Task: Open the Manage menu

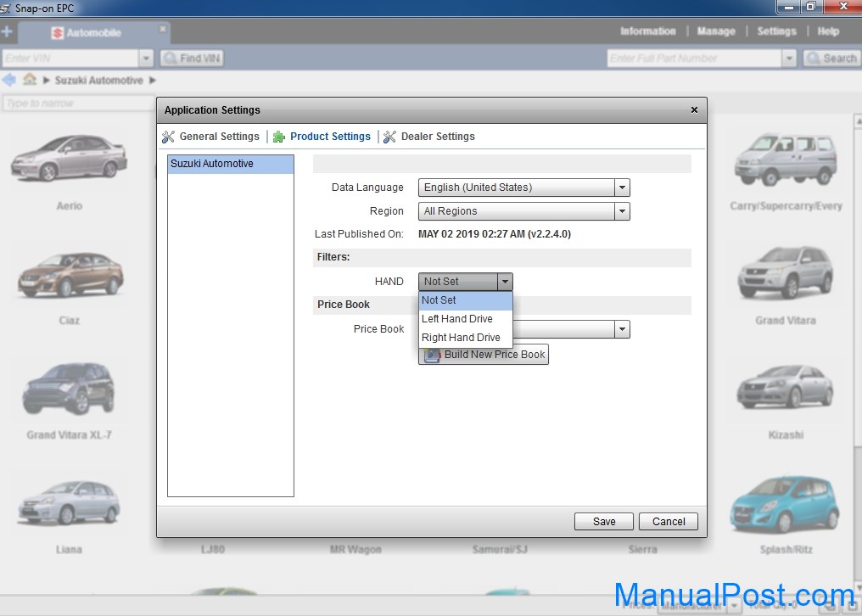Action: pos(716,31)
